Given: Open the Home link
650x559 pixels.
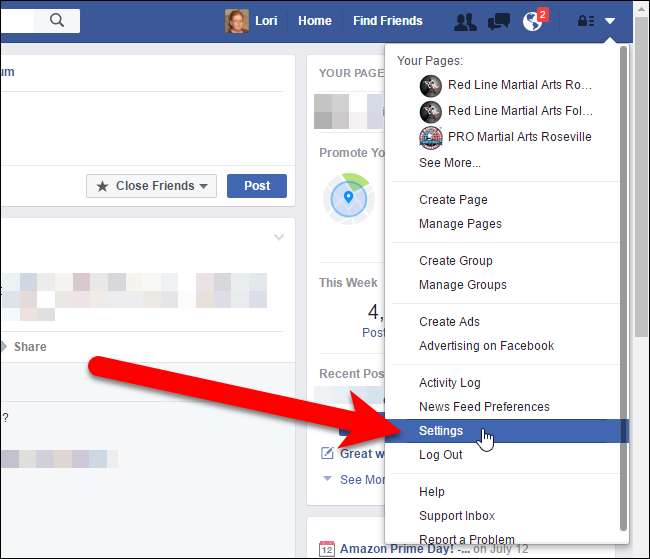Looking at the screenshot, I should click(x=315, y=21).
